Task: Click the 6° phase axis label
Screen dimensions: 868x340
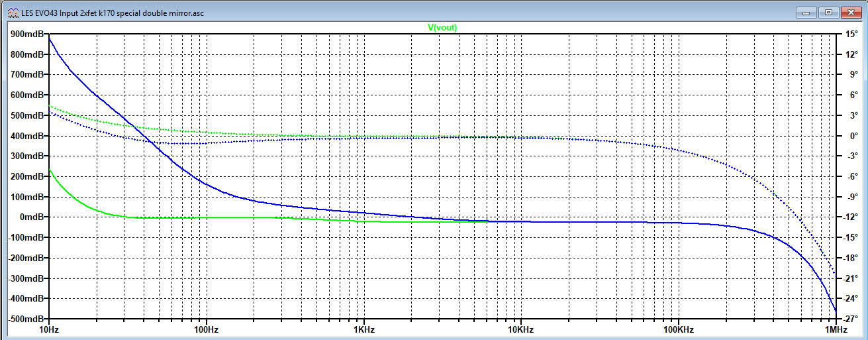Action: coord(853,95)
